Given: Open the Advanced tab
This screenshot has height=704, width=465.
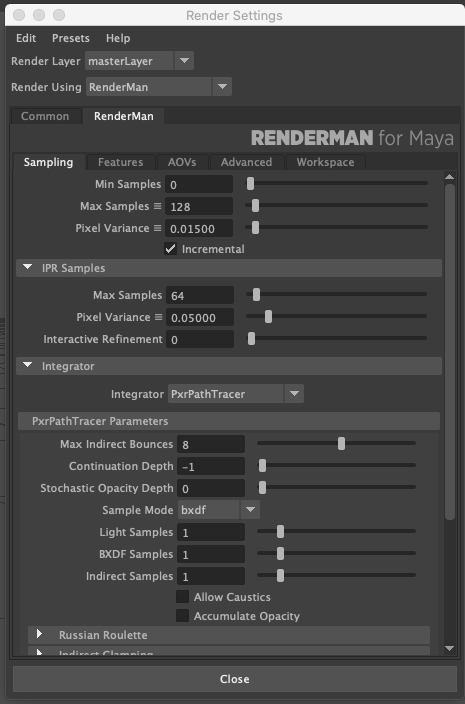Looking at the screenshot, I should click(246, 162).
